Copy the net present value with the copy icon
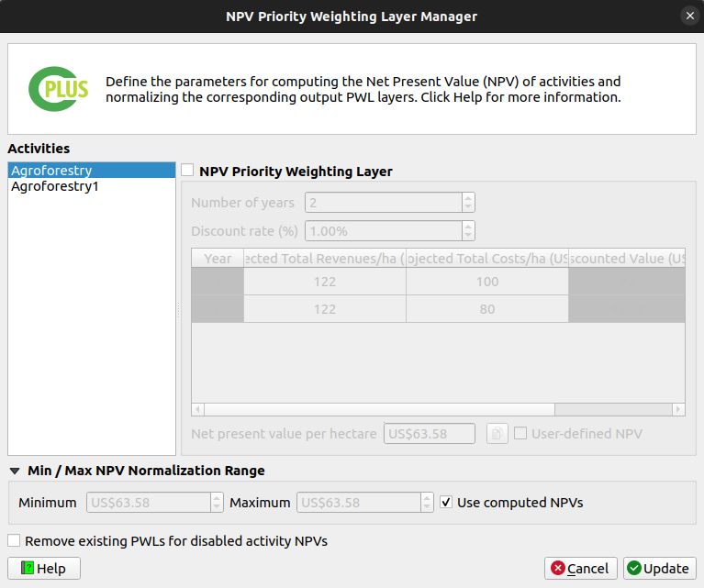The image size is (704, 588). click(x=497, y=434)
